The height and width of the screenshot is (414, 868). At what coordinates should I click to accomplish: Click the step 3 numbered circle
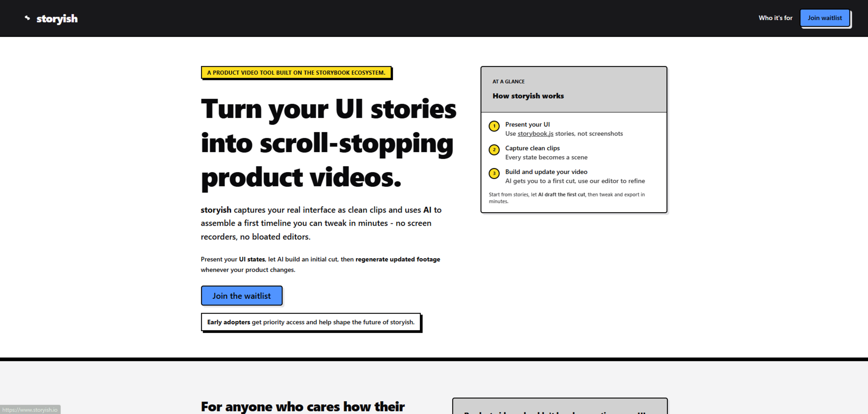[x=494, y=173]
